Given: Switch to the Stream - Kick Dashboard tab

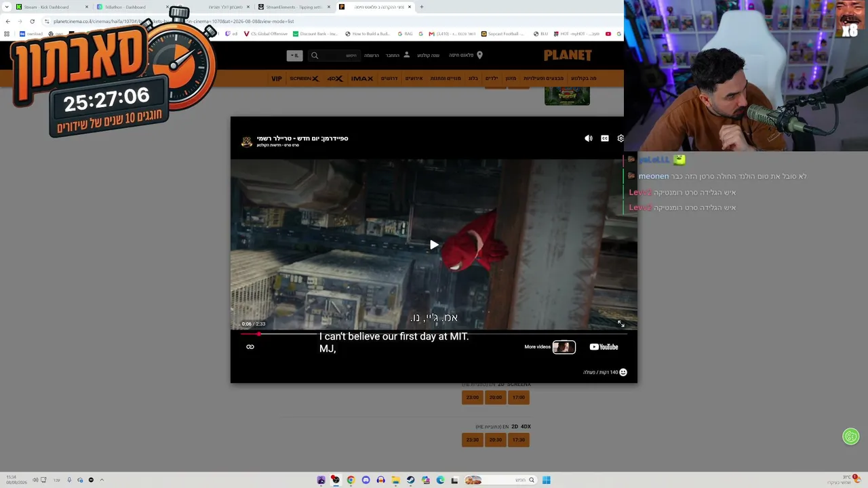Looking at the screenshot, I should (x=52, y=7).
